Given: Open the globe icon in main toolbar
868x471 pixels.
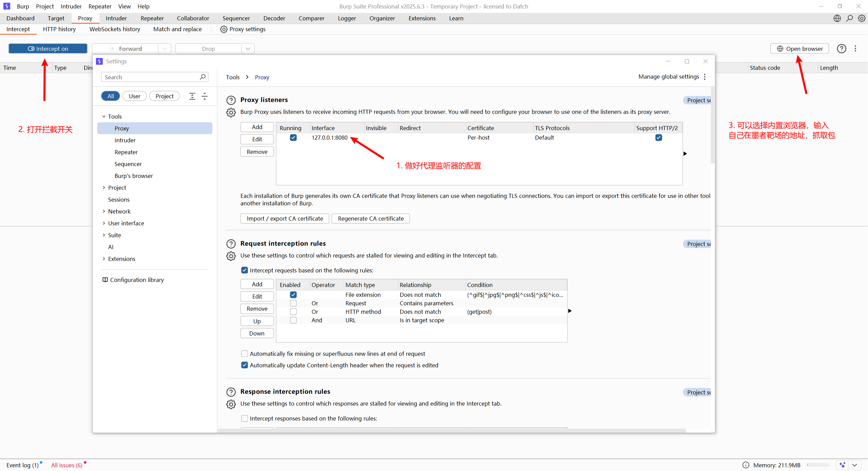Looking at the screenshot, I should tap(837, 18).
